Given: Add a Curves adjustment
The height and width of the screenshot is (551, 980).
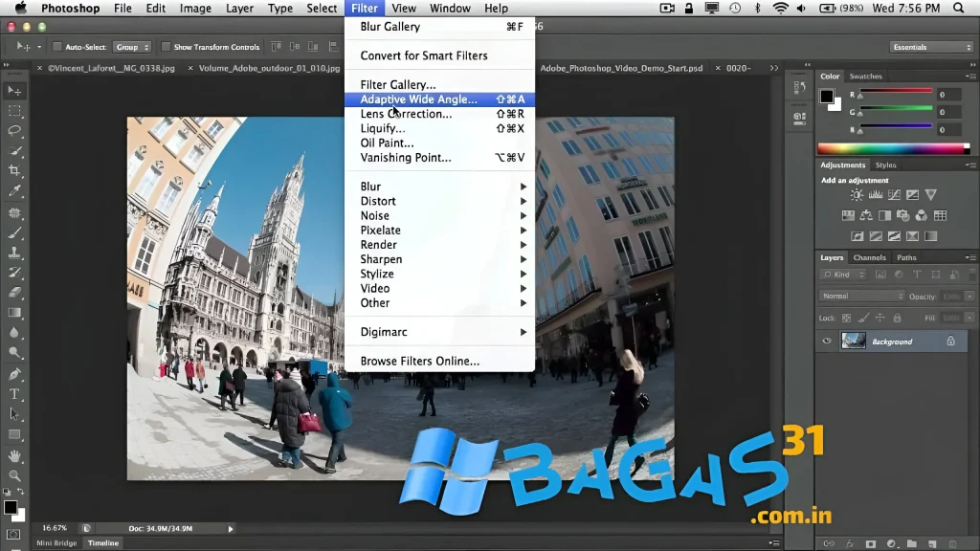Looking at the screenshot, I should coord(894,195).
